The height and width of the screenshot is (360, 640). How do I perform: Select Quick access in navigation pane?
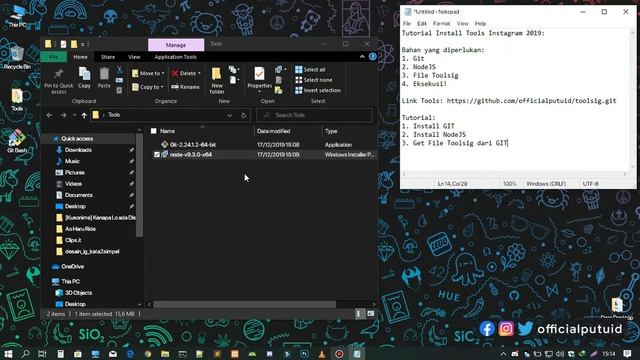click(x=77, y=139)
